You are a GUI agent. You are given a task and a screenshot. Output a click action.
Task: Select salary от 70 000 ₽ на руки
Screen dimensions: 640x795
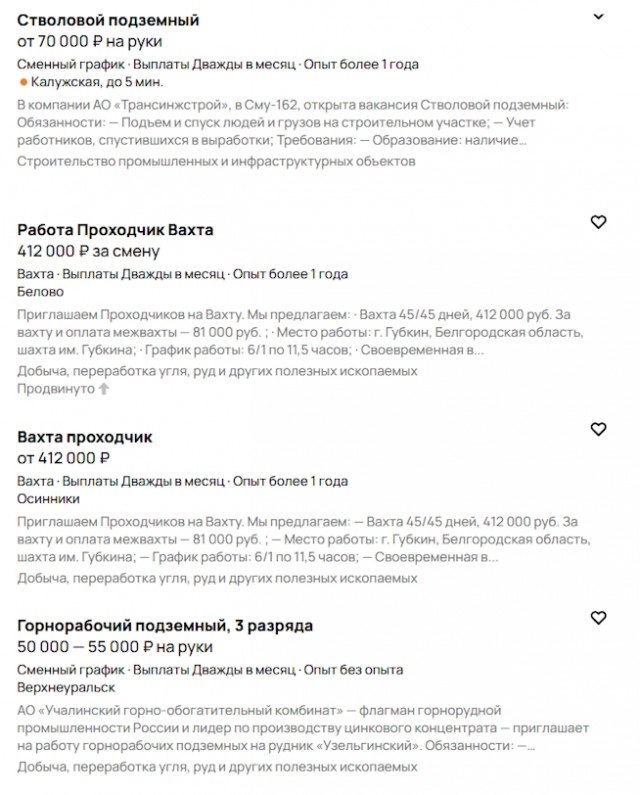coord(90,42)
